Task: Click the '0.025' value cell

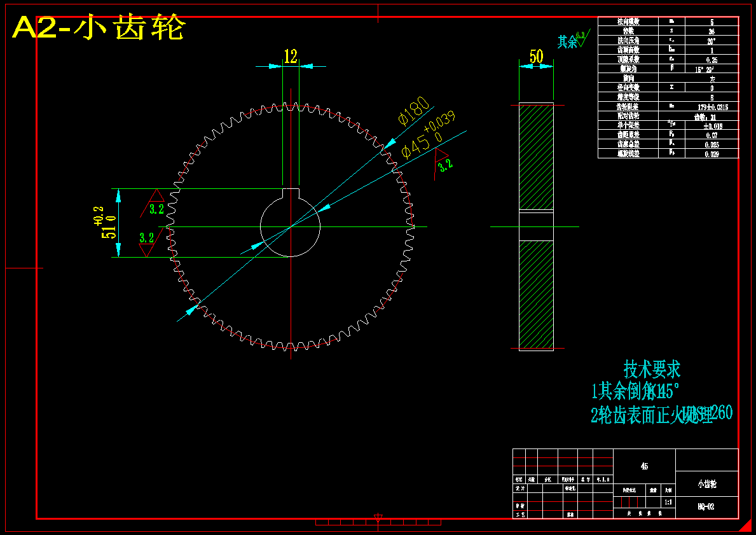Action: (711, 144)
